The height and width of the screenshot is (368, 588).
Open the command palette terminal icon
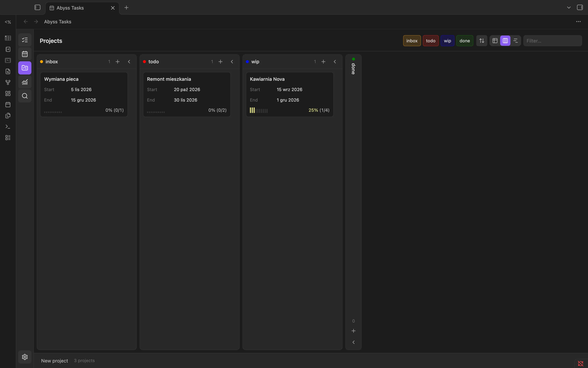tap(8, 127)
